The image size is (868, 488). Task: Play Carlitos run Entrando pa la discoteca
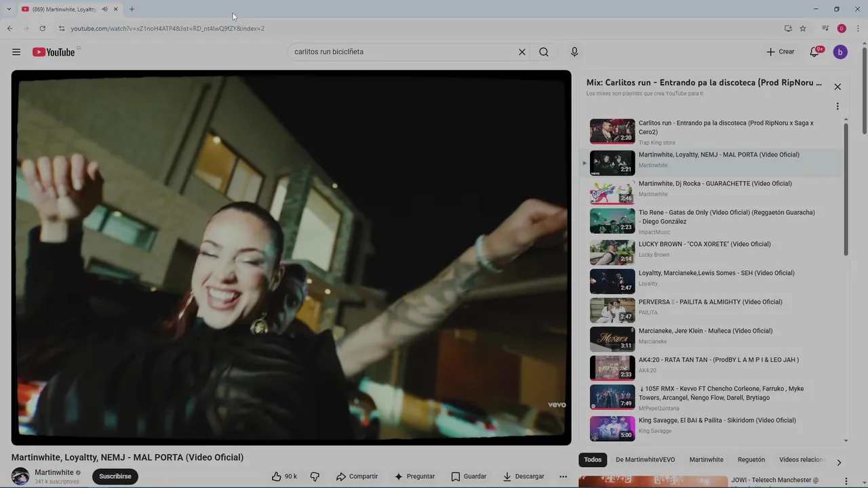pos(710,131)
